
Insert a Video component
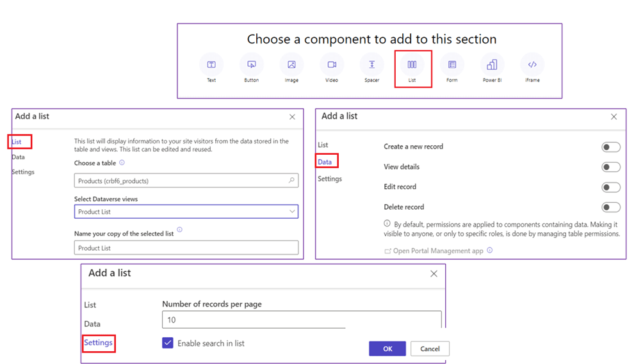tap(332, 65)
